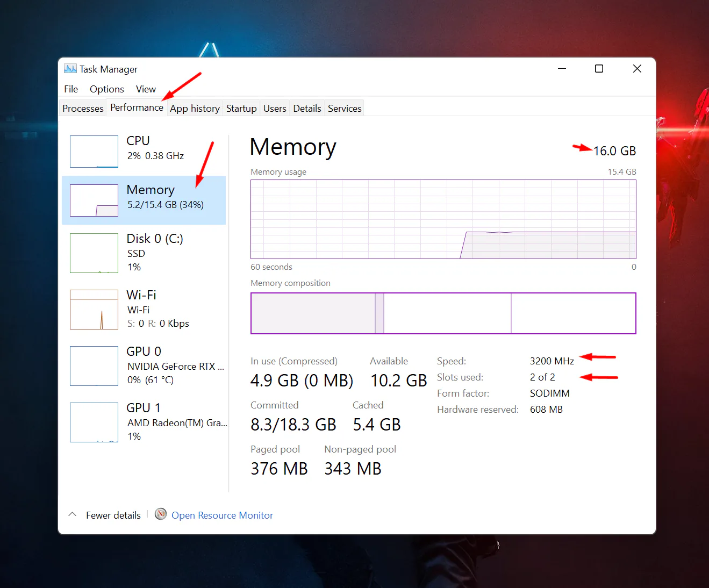Click the Fewer details label
The width and height of the screenshot is (709, 588).
tap(113, 515)
